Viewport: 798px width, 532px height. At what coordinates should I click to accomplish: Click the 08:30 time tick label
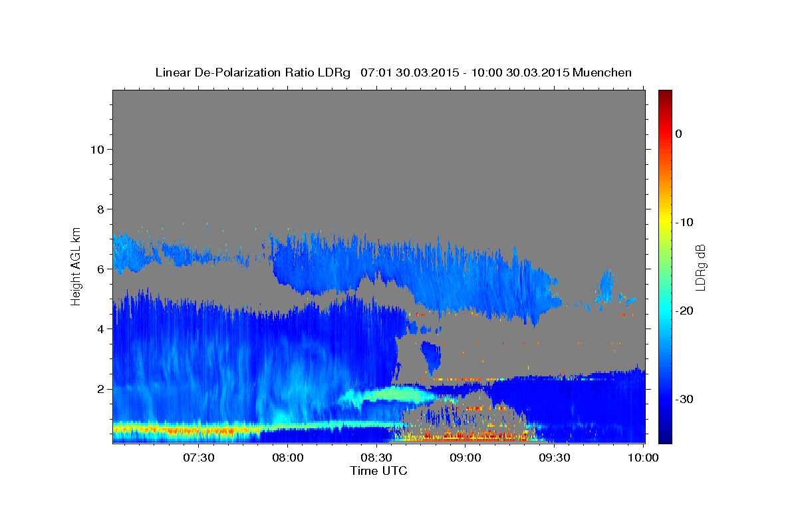(376, 458)
